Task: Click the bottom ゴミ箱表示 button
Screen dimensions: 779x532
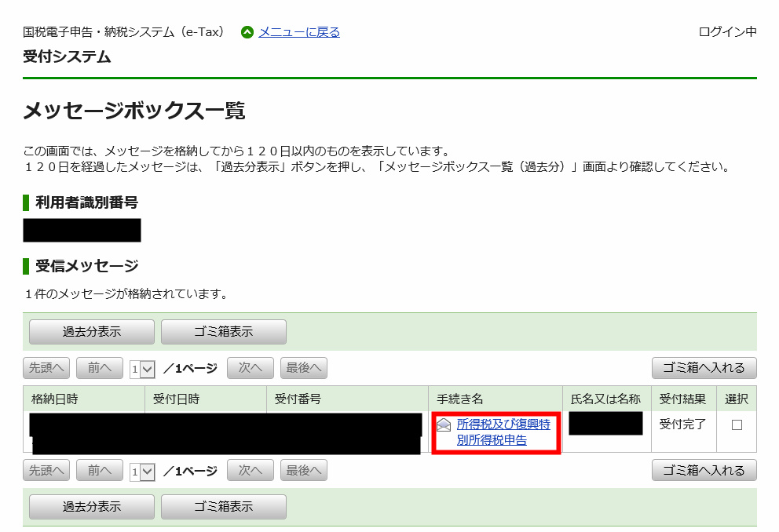Action: tap(224, 507)
